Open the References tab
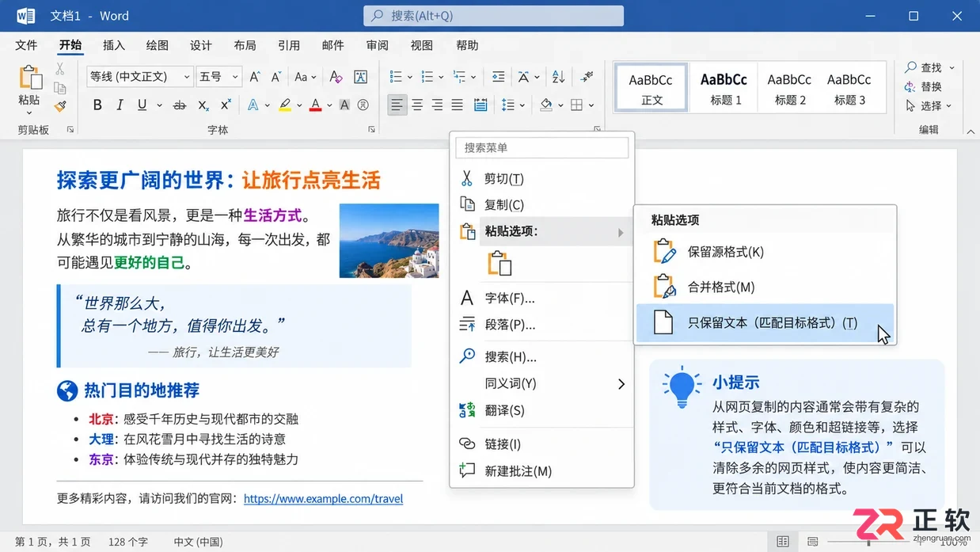 [288, 45]
